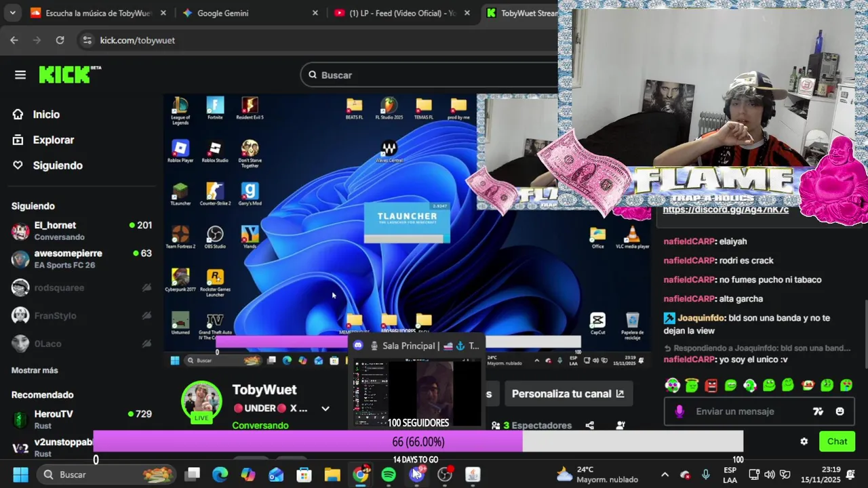Click the 66 (66.00%) follower goal bar
The height and width of the screenshot is (488, 868).
tap(418, 442)
